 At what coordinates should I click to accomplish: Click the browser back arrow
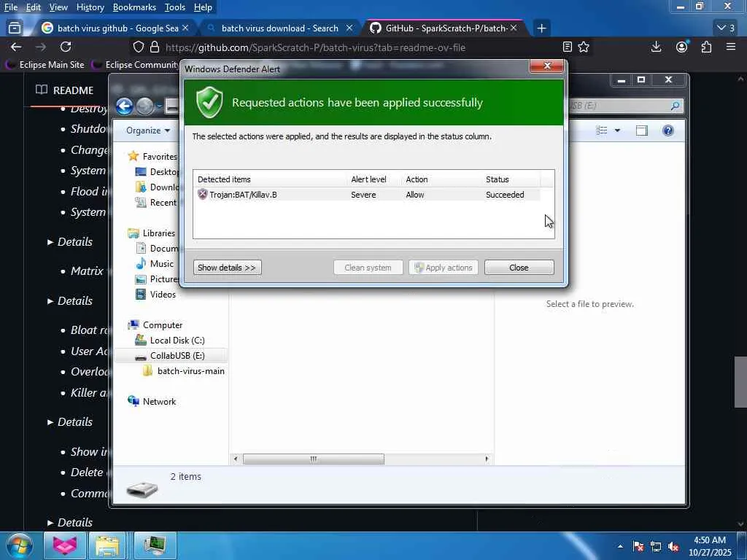pos(16,47)
